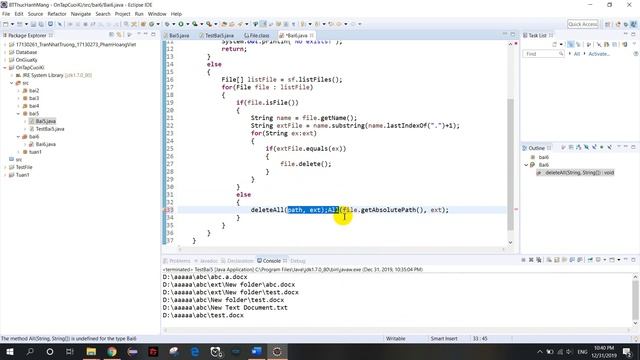640x360 pixels.
Task: Toggle Scheduled view in Task List
Action: click(x=578, y=44)
